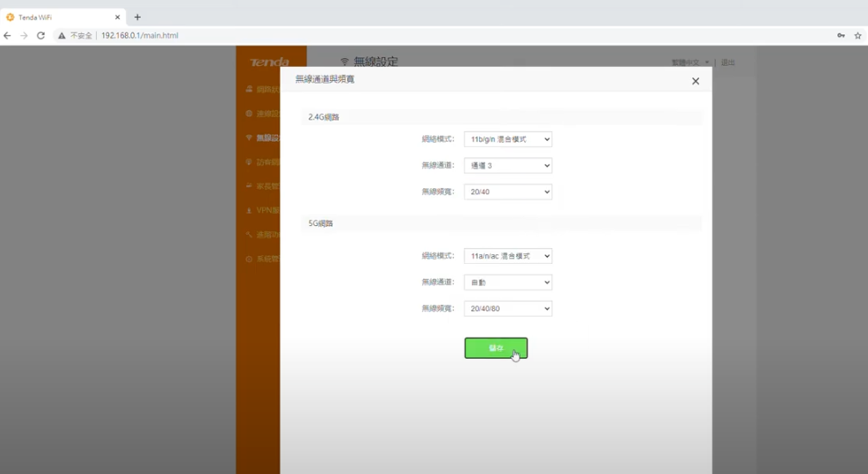Screen dimensions: 868x474
Task: Click 無線頻寬 label in 5G section
Action: (438, 309)
